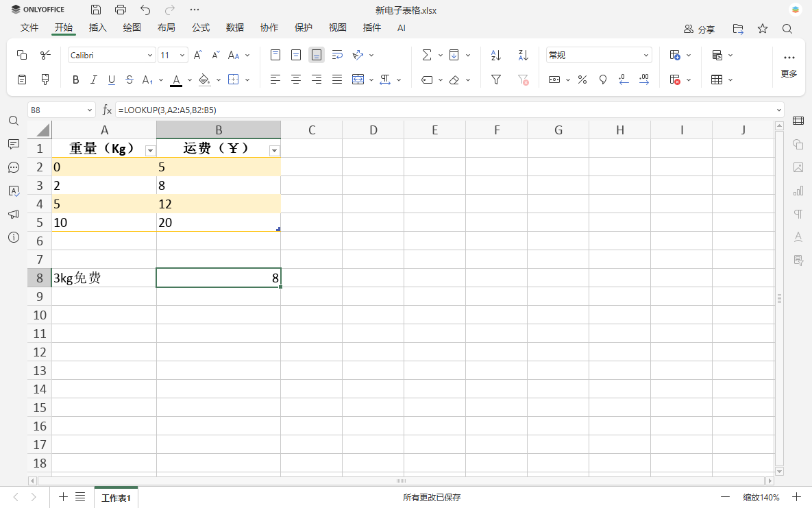Select the comments icon in left sidebar

click(14, 143)
